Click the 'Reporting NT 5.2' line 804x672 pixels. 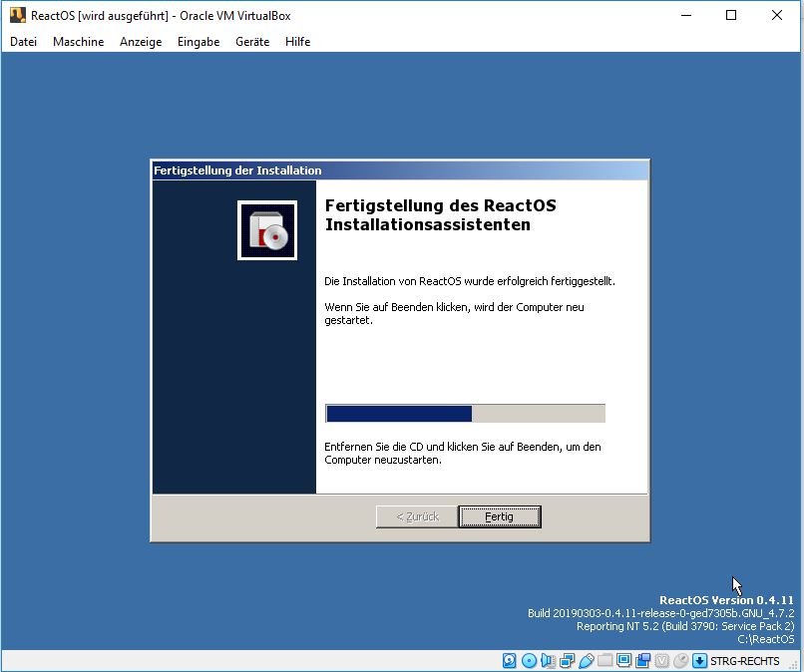click(685, 626)
